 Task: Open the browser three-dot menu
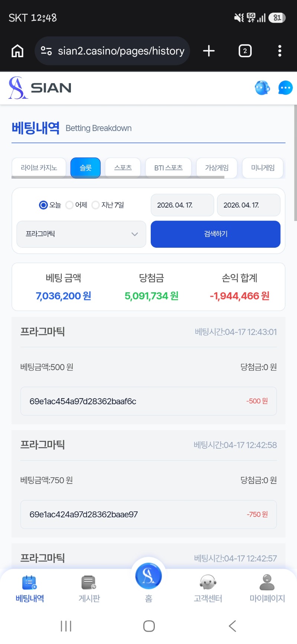click(x=280, y=51)
